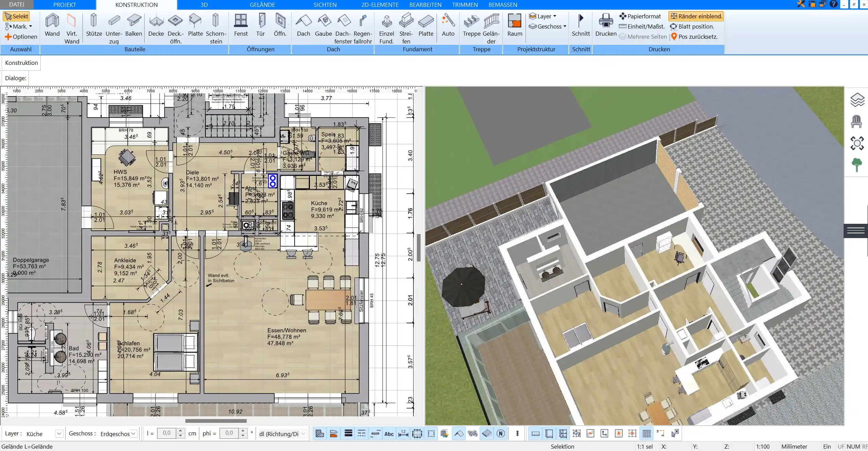Toggle thick line weights display

click(348, 433)
